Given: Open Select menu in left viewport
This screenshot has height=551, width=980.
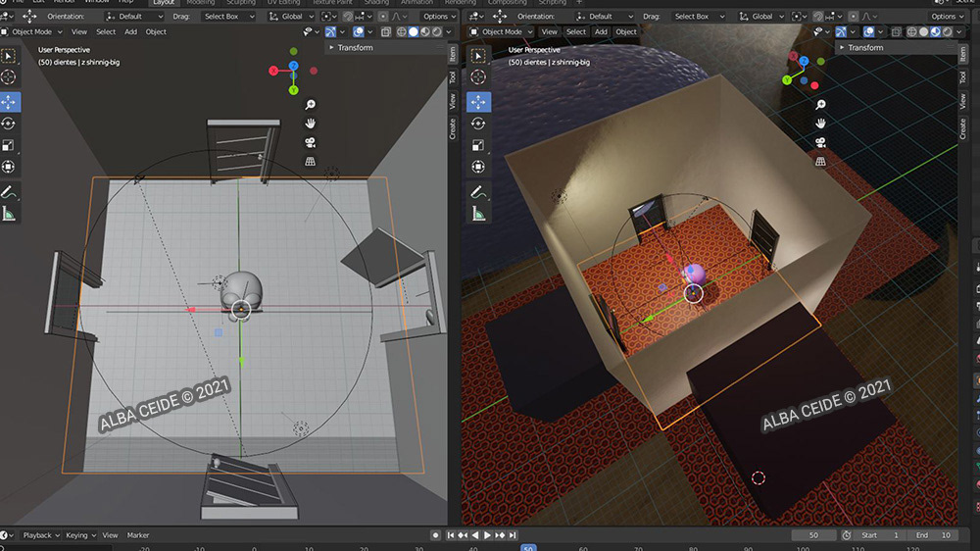Looking at the screenshot, I should tap(106, 31).
